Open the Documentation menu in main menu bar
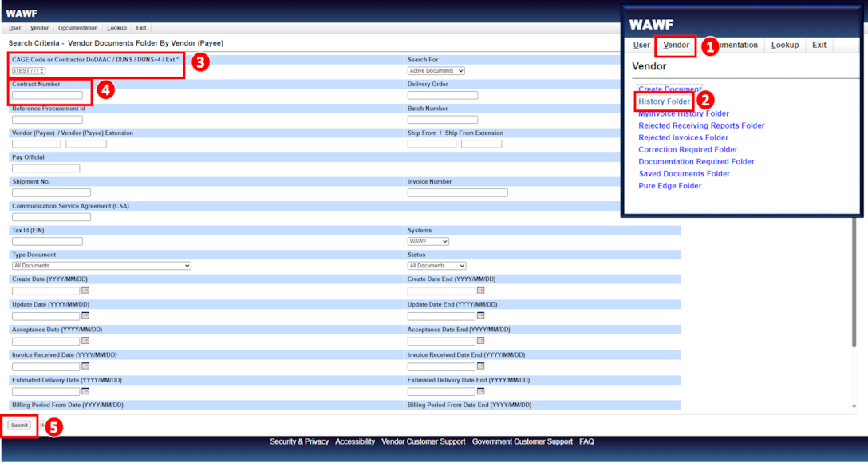Viewport: 868px width, 463px height. coord(77,28)
